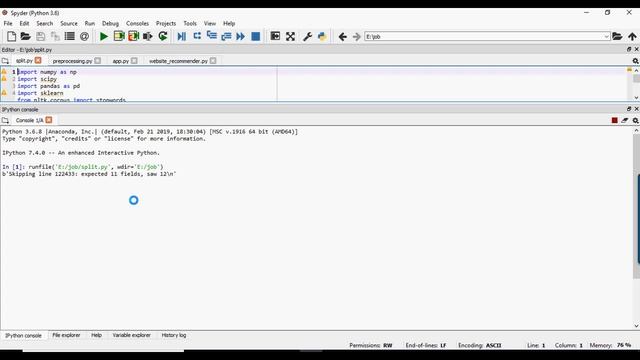Open the View menu
Image resolution: width=640 pixels, height=360 pixels.
210,24
